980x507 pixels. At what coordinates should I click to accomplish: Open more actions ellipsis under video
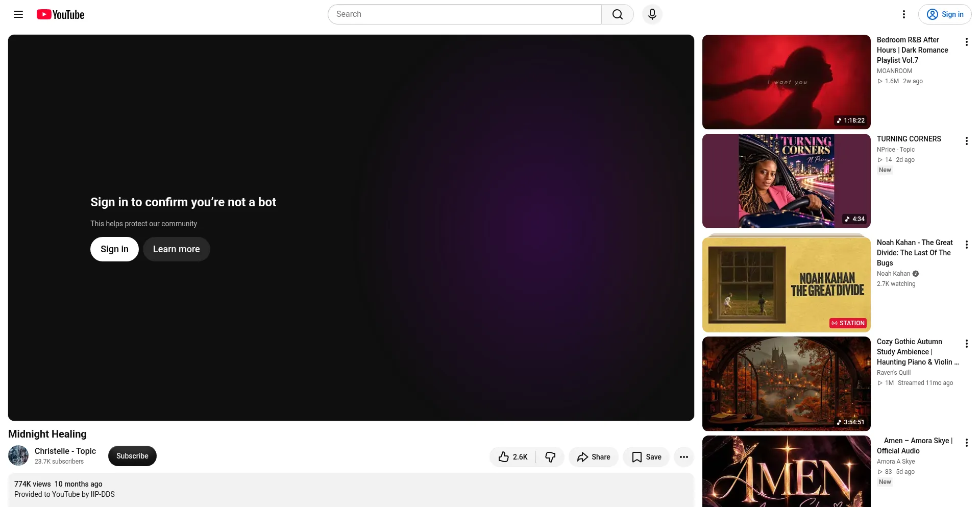coord(684,457)
